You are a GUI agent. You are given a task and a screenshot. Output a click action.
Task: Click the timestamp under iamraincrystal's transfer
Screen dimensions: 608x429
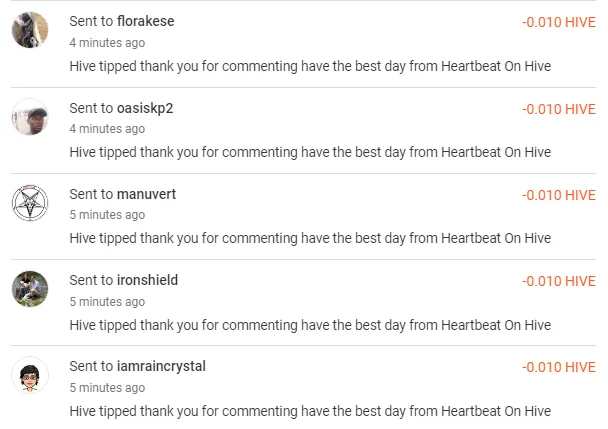tap(107, 387)
